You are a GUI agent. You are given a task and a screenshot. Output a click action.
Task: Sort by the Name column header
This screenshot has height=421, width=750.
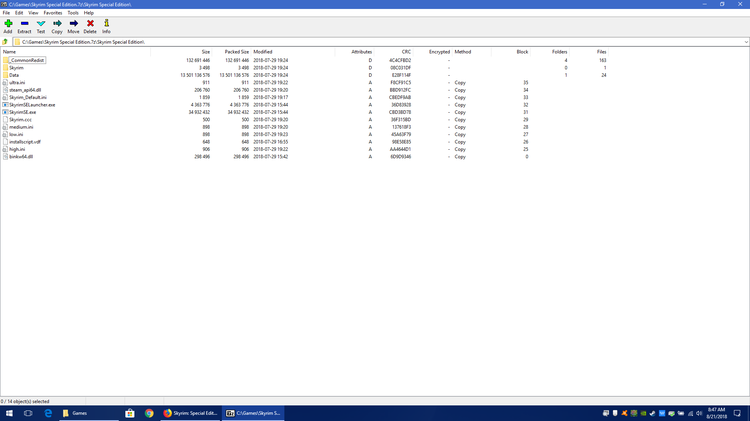76,52
